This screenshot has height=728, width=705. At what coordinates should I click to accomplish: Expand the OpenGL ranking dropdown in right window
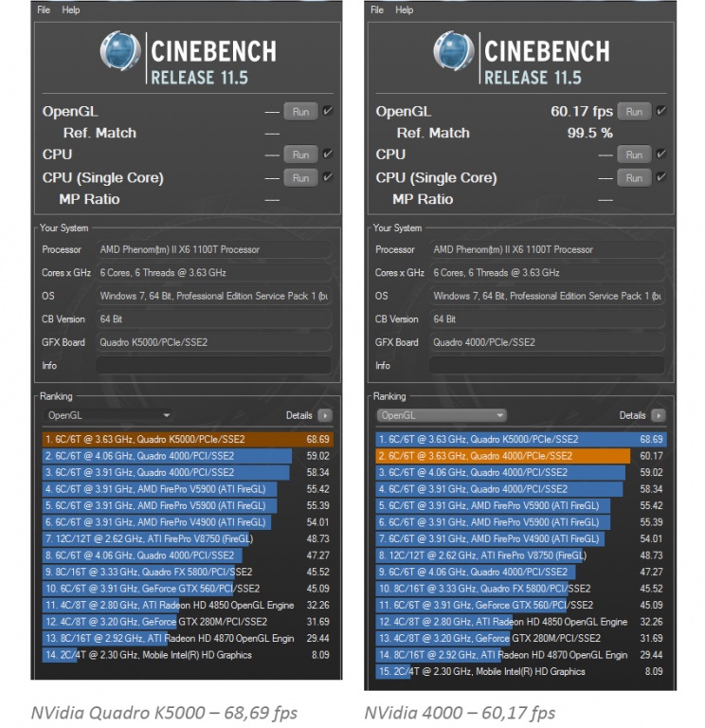(x=442, y=415)
